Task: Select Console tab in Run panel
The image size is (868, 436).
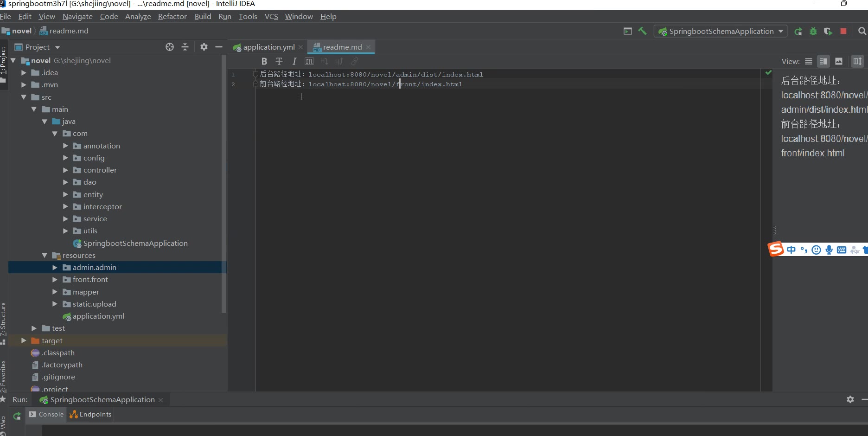Action: tap(46, 414)
